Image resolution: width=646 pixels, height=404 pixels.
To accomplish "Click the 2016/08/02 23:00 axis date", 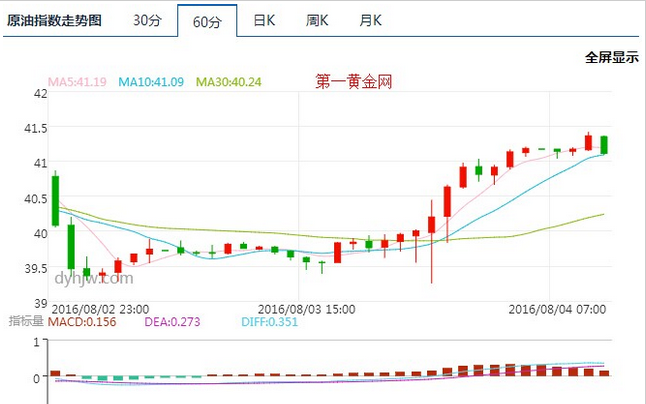I will click(100, 309).
